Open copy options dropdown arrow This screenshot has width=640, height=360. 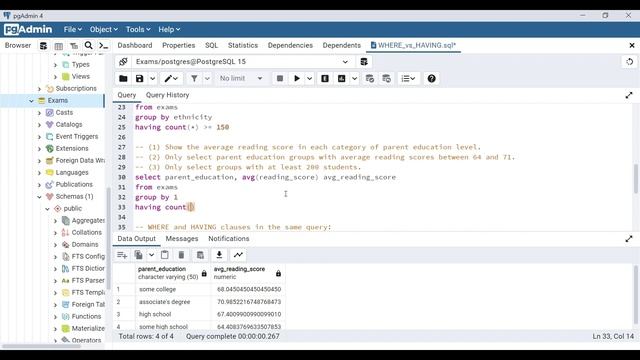(x=151, y=255)
